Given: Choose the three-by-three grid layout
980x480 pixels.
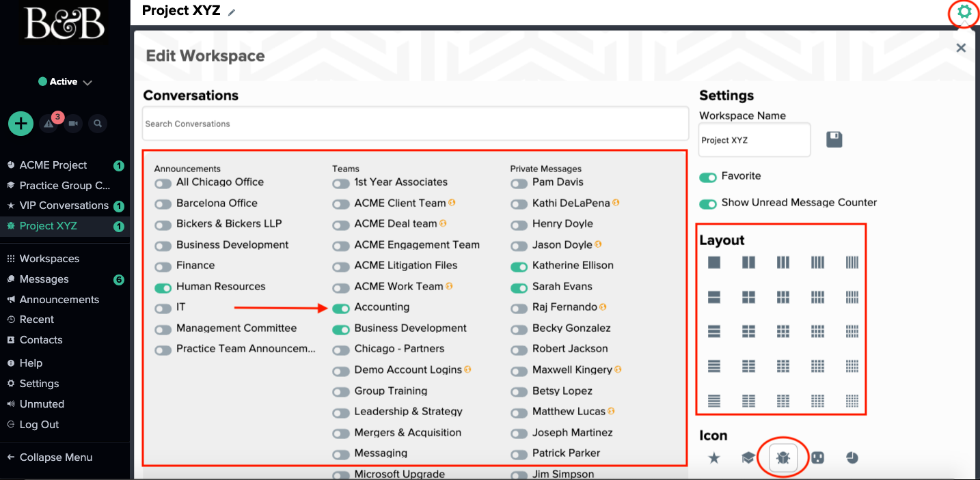Looking at the screenshot, I should [783, 331].
